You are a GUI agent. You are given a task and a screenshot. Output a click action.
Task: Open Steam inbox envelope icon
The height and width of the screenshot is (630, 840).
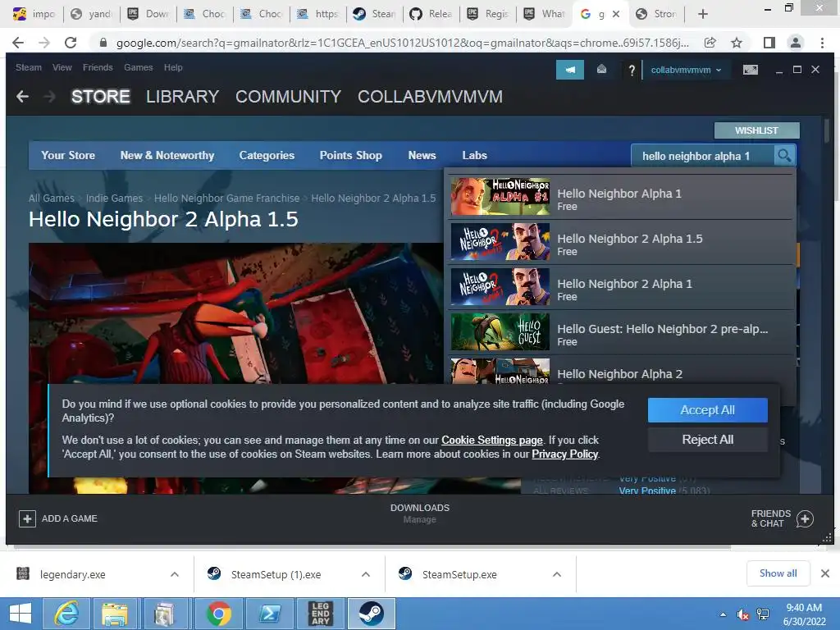[601, 70]
